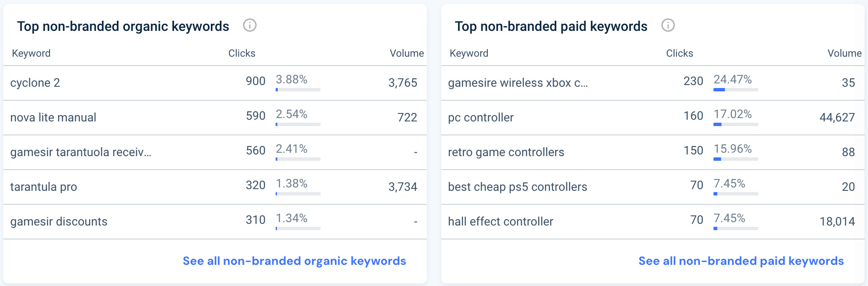Open See all non-branded organic keywords
The height and width of the screenshot is (286, 868).
point(294,261)
